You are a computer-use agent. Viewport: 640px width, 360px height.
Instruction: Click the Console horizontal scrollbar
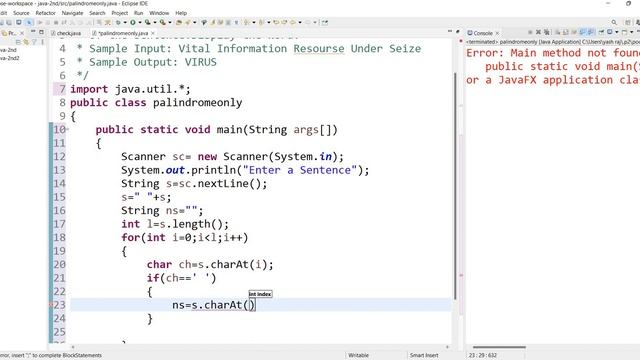(499, 347)
